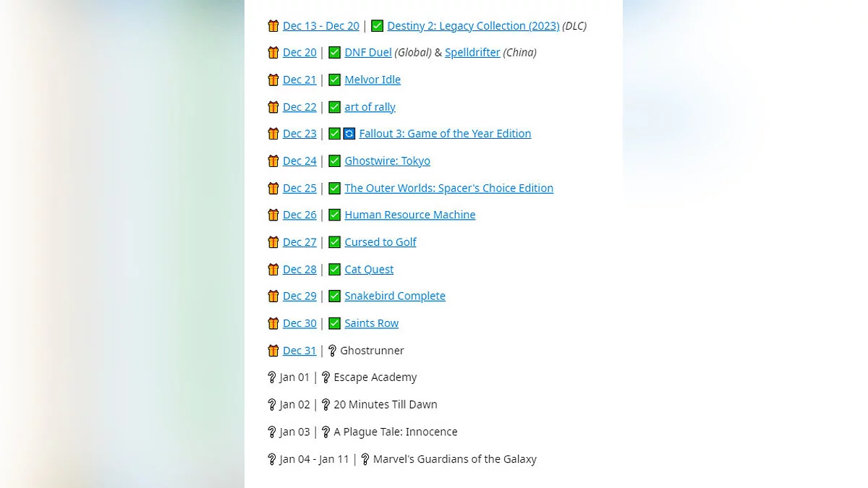
Task: Click the gift icon next to Dec 25
Action: [273, 188]
